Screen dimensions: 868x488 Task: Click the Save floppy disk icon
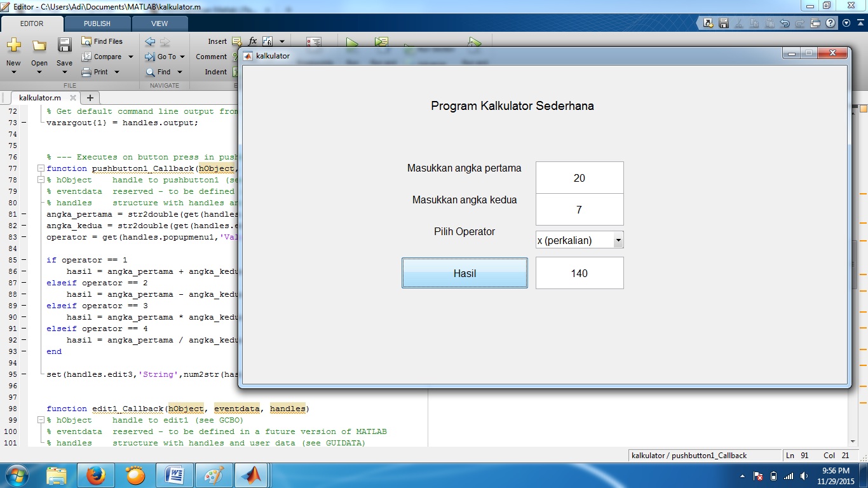pos(64,46)
